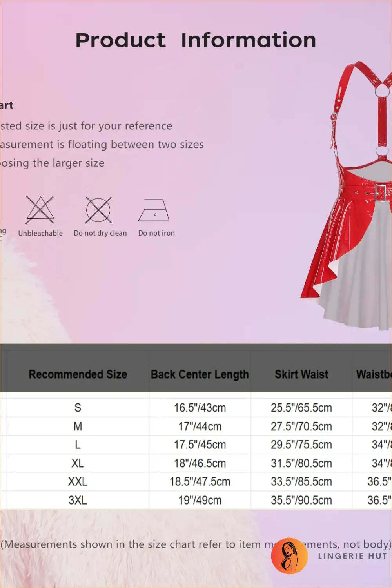
Task: Click the Unbleachable label text
Action: point(40,233)
